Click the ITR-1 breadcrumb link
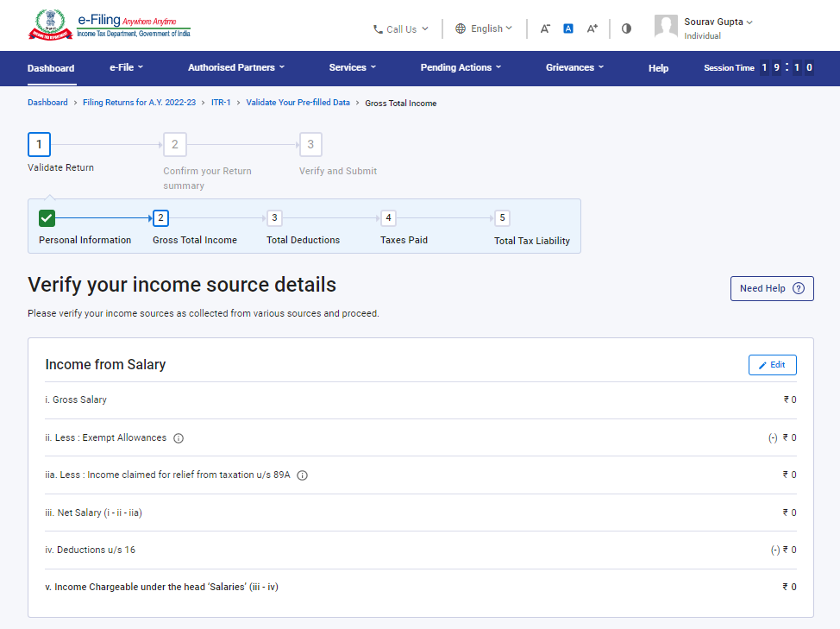The width and height of the screenshot is (840, 629). tap(221, 103)
